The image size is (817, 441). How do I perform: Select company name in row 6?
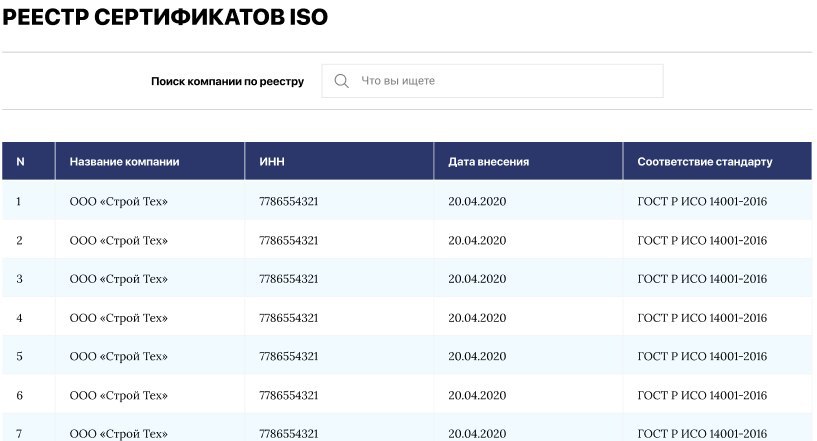pos(119,396)
